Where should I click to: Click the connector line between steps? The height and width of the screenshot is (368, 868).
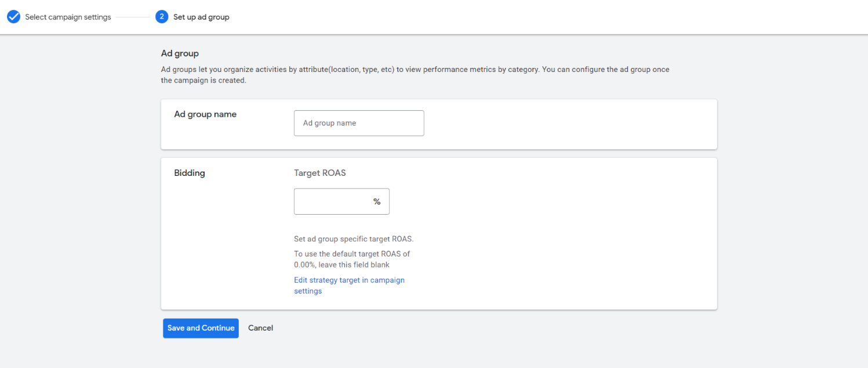(133, 17)
